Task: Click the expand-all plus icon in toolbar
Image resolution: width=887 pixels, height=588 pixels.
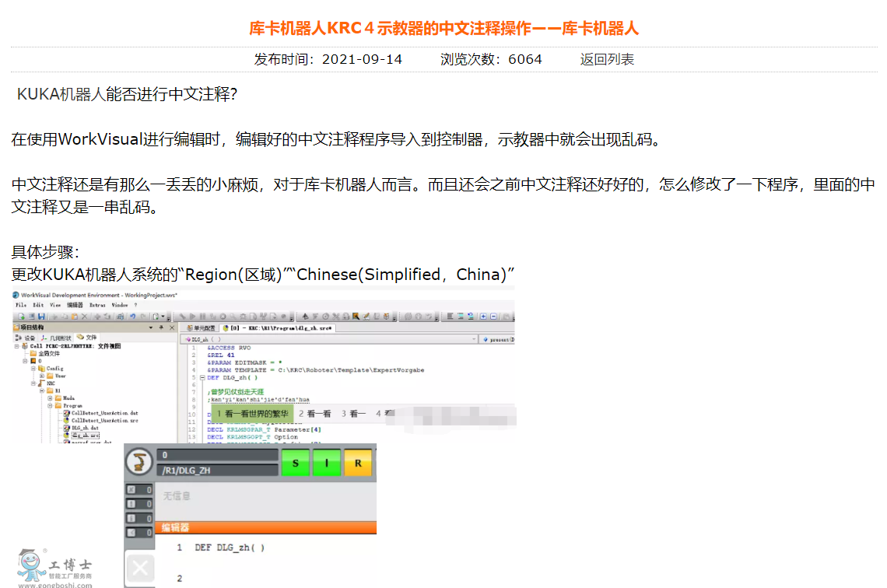Action: click(483, 317)
